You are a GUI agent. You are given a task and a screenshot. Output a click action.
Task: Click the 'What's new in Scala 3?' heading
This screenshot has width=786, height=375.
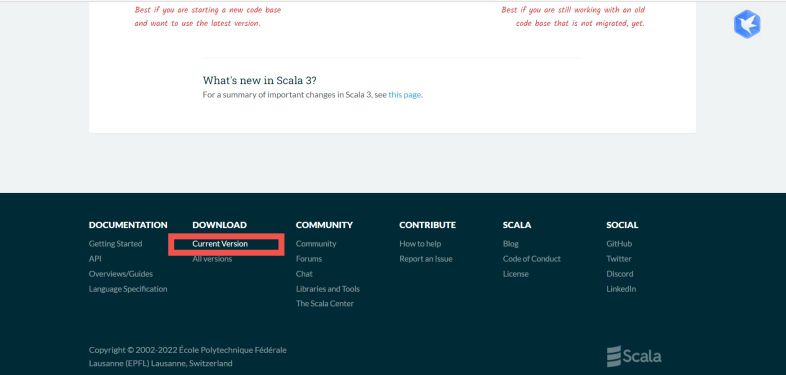point(260,80)
